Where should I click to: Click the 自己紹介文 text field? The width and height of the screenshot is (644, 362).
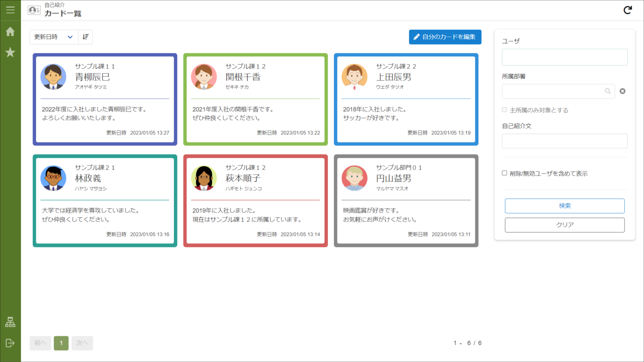tap(565, 141)
